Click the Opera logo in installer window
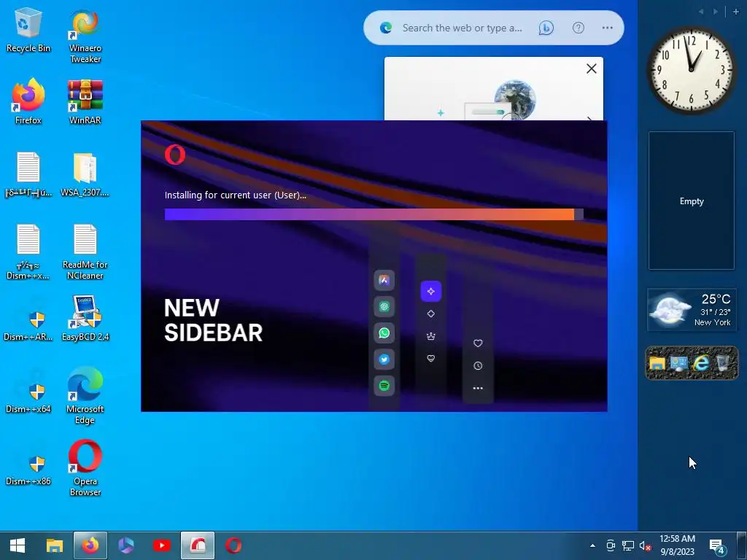This screenshot has width=747, height=560. pos(175,155)
